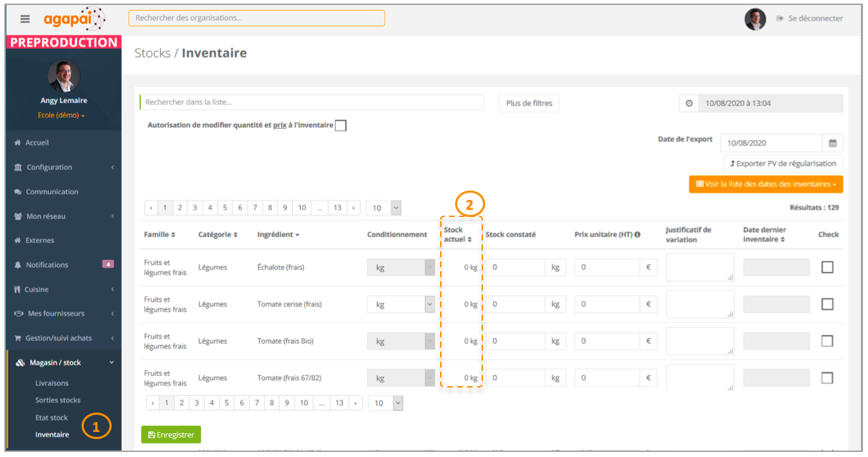Check the Échalote (frais) row checkbox

tap(827, 267)
